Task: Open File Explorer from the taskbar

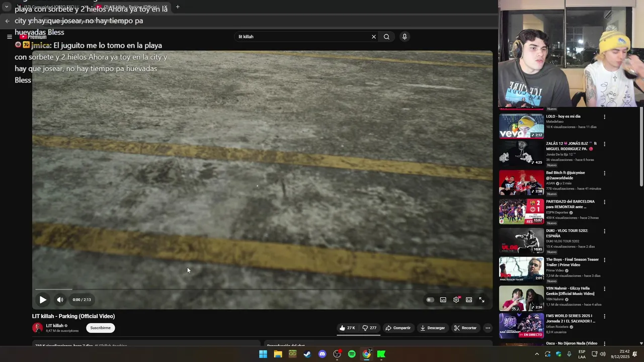Action: (278, 354)
